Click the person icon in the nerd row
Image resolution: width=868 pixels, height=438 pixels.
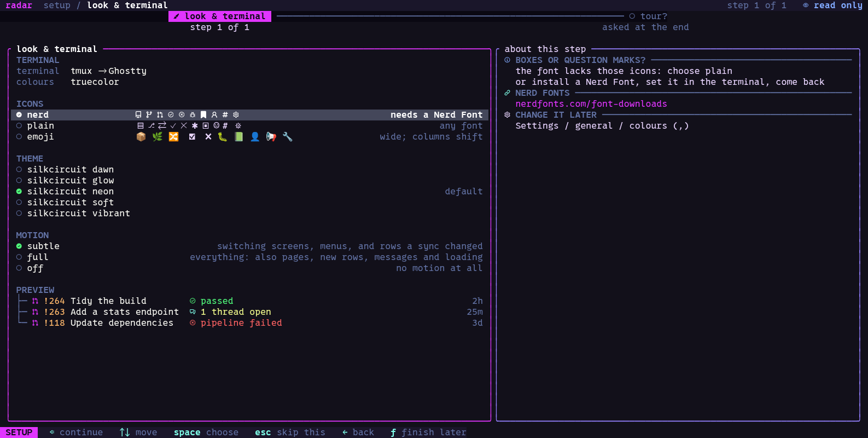(214, 115)
